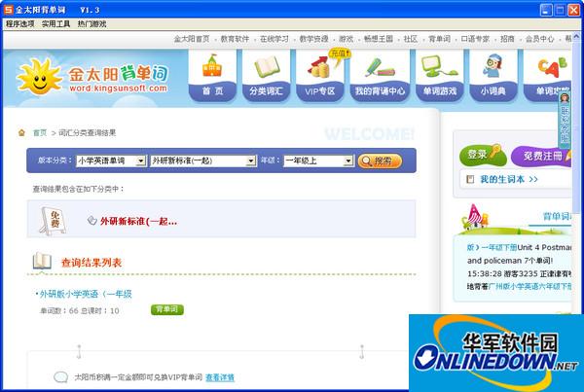Click the notebook icon beside 我的生词本
Image resolution: width=584 pixels, height=392 pixels.
click(x=470, y=179)
